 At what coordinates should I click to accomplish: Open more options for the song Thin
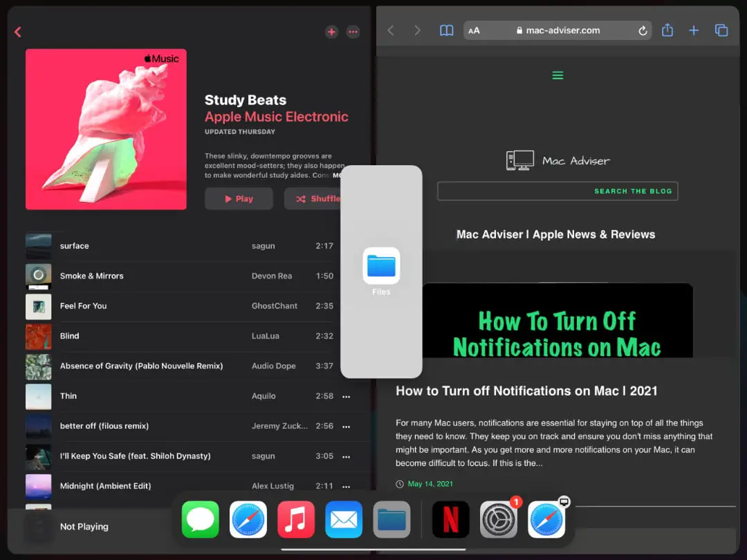[x=347, y=396]
